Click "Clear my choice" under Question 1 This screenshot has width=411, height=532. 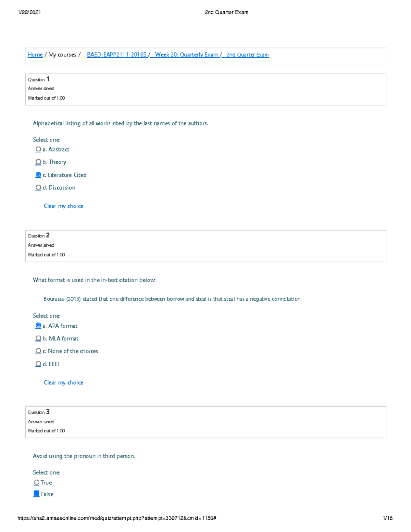click(63, 206)
